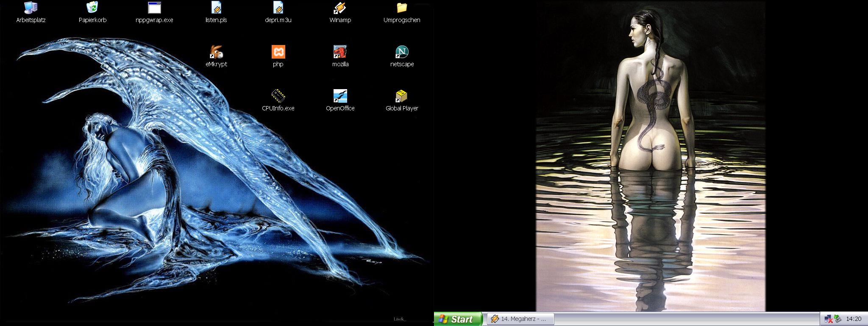The width and height of the screenshot is (868, 326).
Task: Select the netscape shortcut icon
Action: click(402, 52)
